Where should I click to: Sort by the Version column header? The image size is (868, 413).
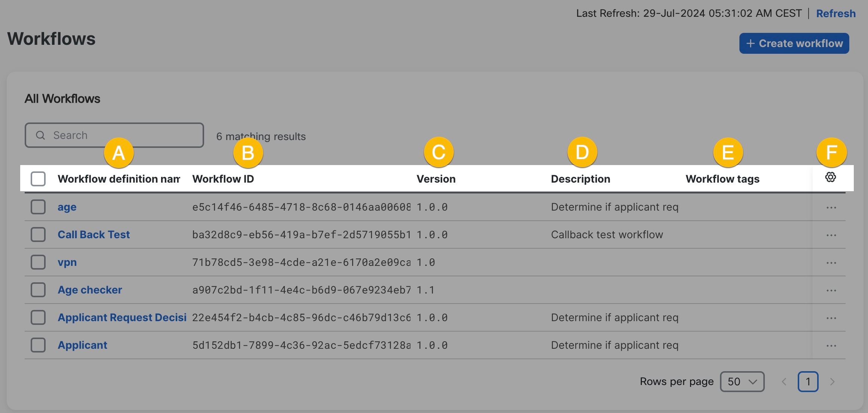[436, 179]
